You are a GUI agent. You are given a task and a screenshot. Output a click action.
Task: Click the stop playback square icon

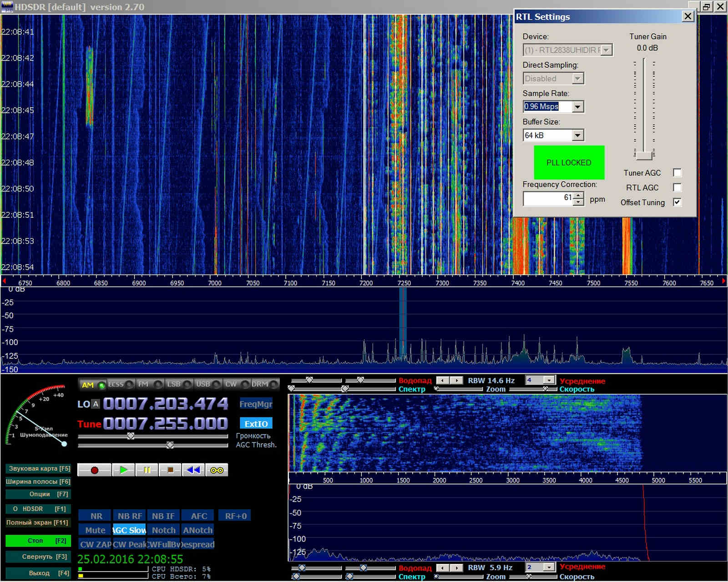(x=170, y=470)
